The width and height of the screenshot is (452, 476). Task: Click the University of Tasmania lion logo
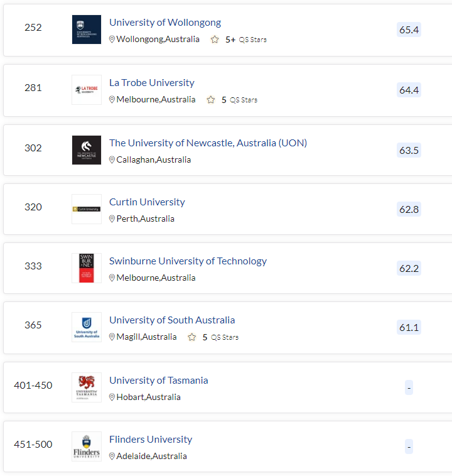[x=87, y=387]
